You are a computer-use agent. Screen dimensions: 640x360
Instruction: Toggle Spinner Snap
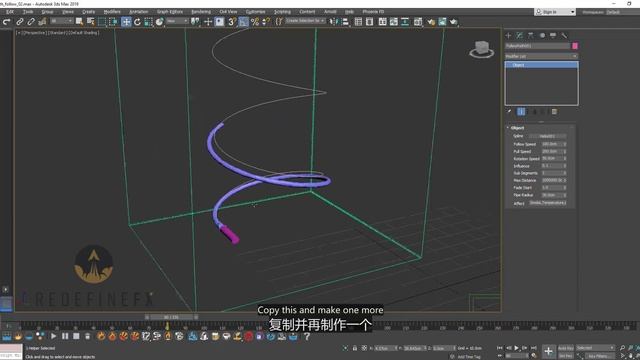click(x=266, y=22)
